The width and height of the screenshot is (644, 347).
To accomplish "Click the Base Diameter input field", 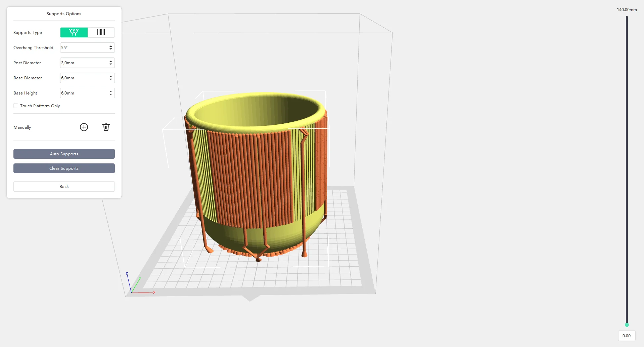I will click(87, 78).
